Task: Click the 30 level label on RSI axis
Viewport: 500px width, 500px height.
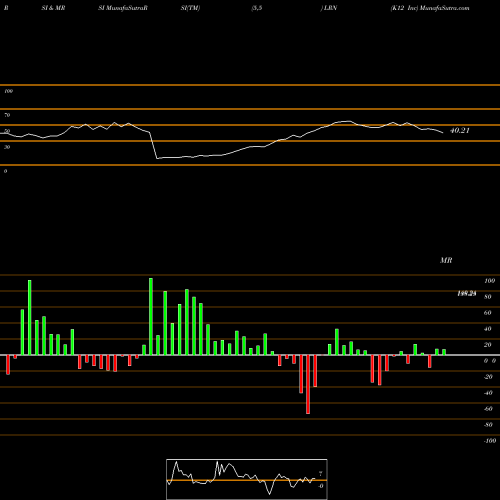Action: 7,147
